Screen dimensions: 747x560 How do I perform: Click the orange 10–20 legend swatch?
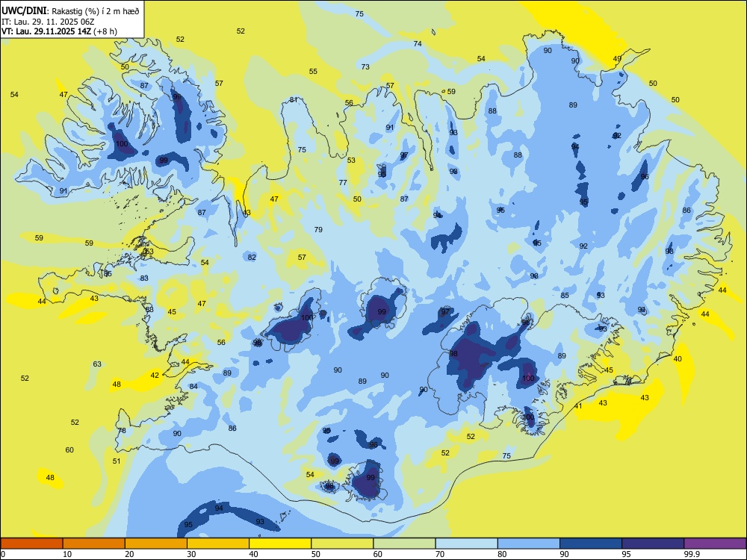click(x=94, y=544)
